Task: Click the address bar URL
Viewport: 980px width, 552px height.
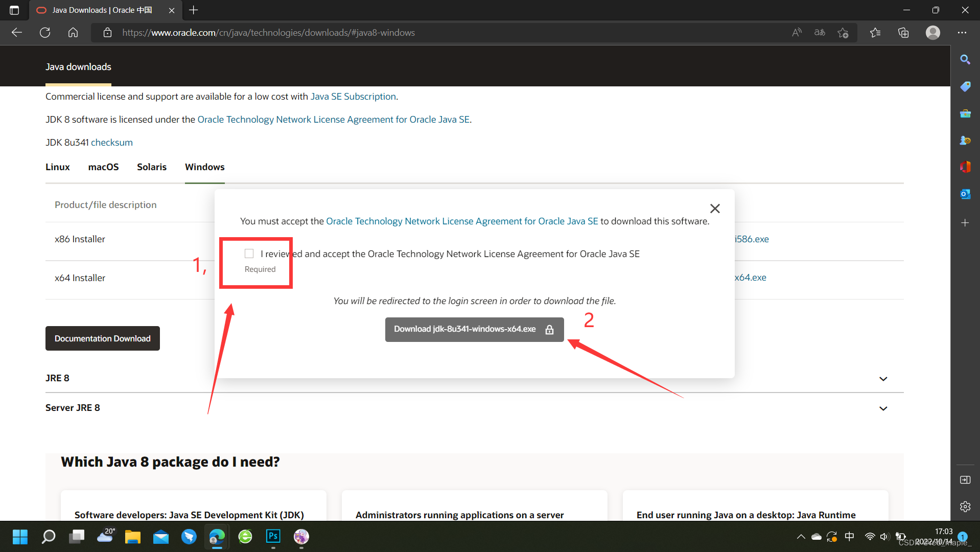Action: (x=268, y=33)
